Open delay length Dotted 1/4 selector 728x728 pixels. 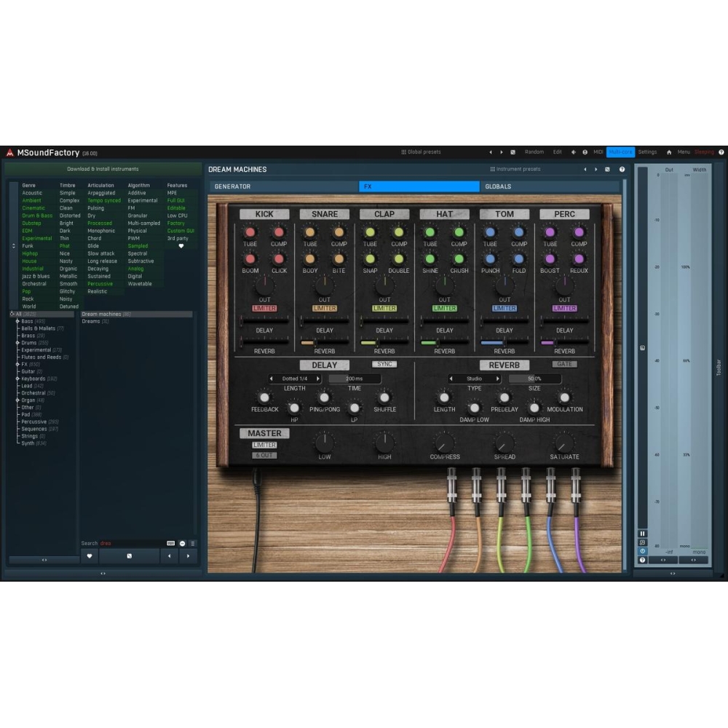[295, 379]
